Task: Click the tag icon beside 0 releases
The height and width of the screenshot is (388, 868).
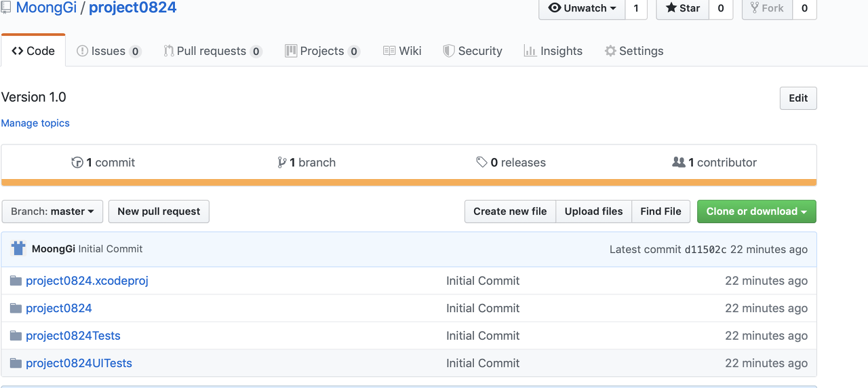Action: coord(481,163)
